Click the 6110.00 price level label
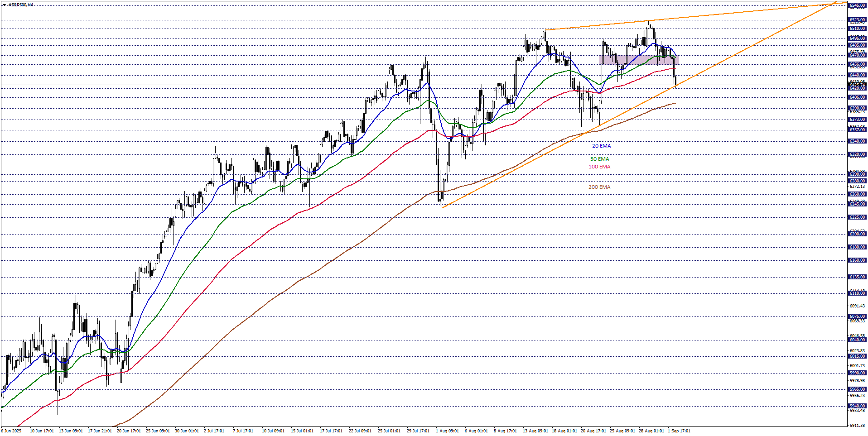 click(857, 293)
